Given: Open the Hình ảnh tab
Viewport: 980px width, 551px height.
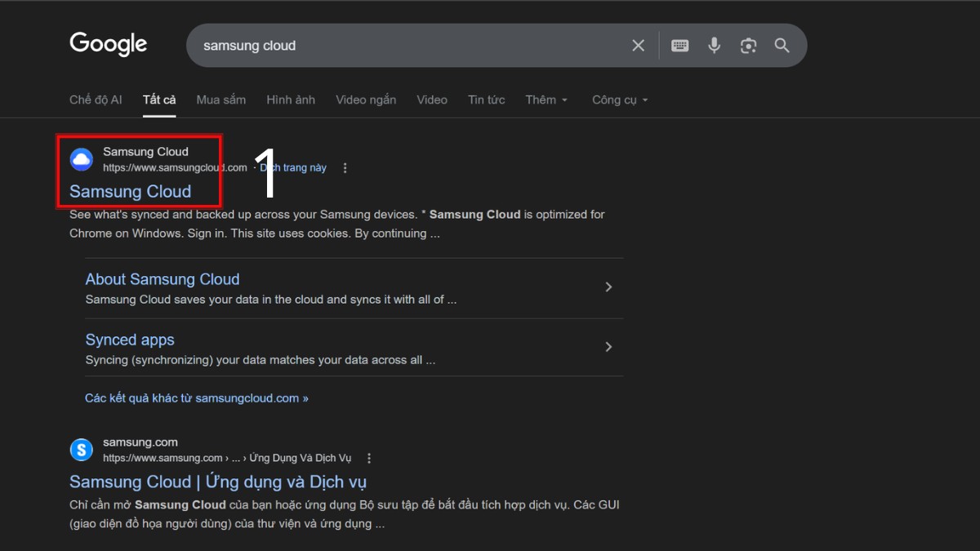Looking at the screenshot, I should (x=291, y=100).
